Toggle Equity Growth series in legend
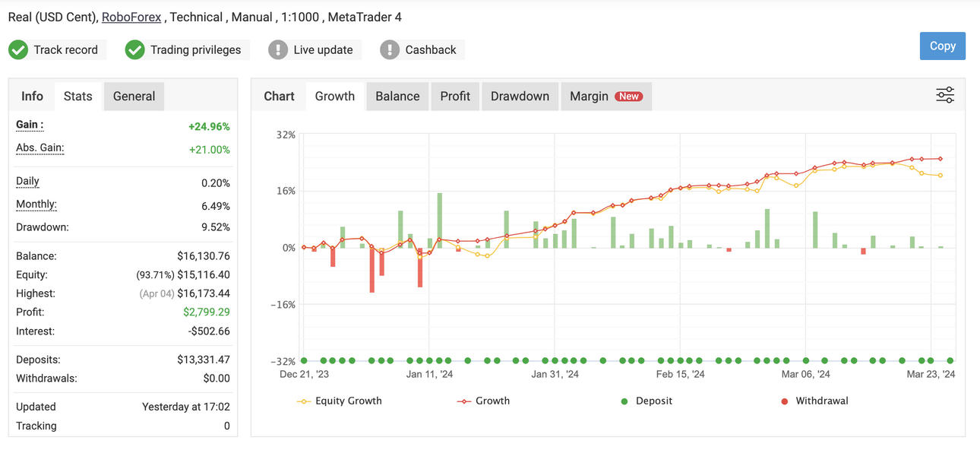Image resolution: width=980 pixels, height=450 pixels. [x=340, y=401]
